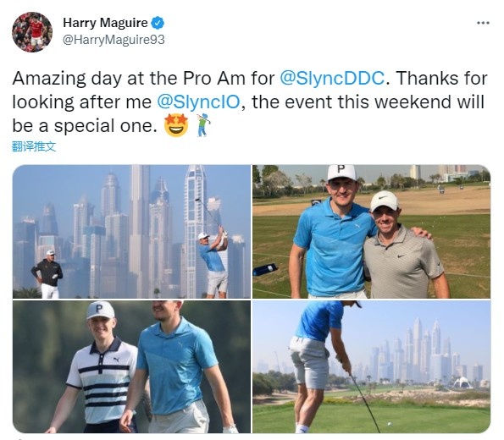
Task: Click the star-eyes emoji in the tweet
Action: tap(176, 125)
